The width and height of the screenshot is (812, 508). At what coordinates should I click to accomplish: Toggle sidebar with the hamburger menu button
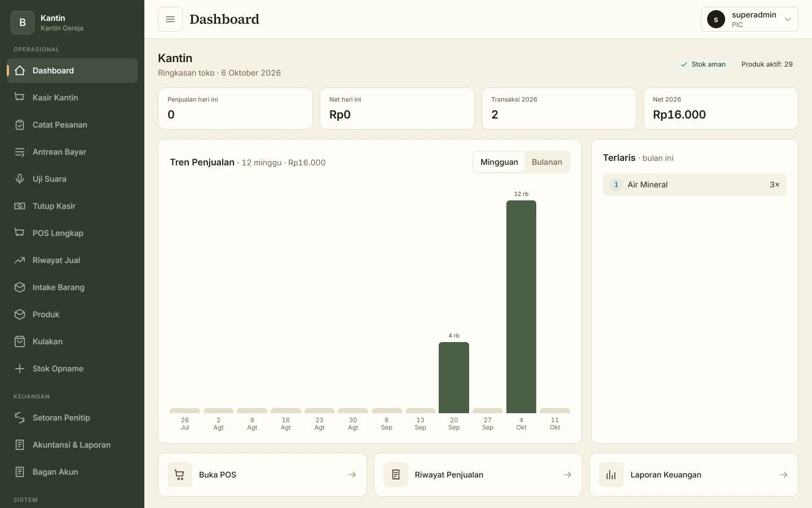coord(170,19)
